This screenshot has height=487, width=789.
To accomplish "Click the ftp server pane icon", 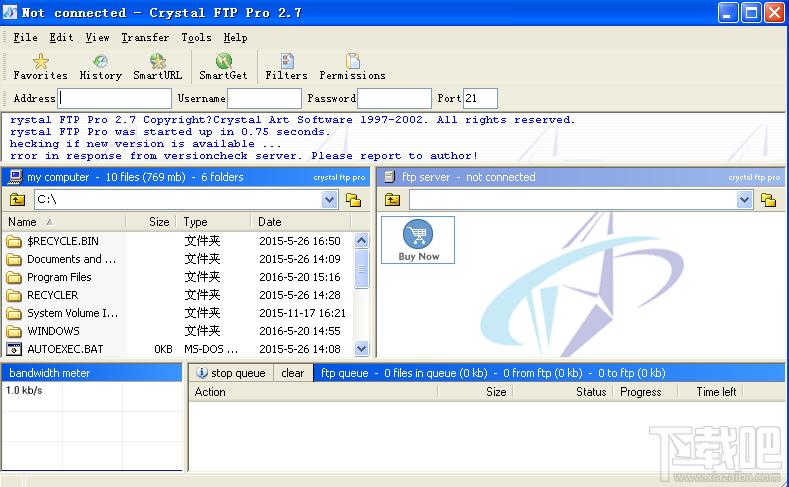I will click(389, 177).
